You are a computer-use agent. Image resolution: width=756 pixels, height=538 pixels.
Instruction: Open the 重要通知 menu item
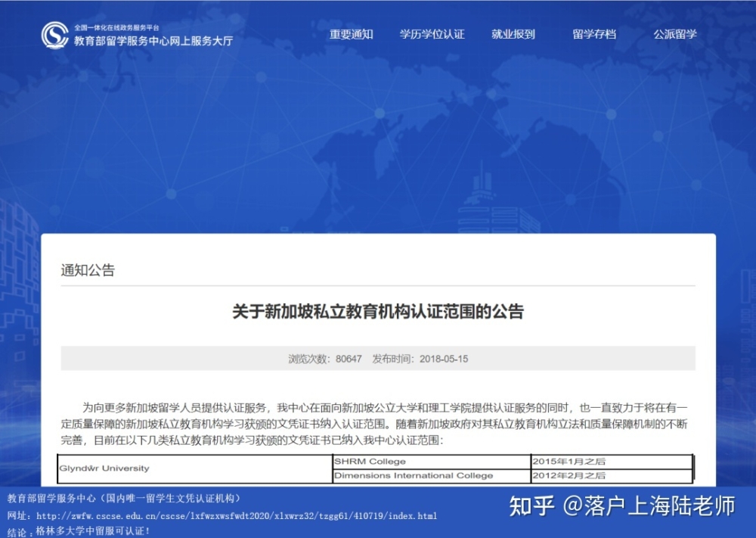click(351, 34)
